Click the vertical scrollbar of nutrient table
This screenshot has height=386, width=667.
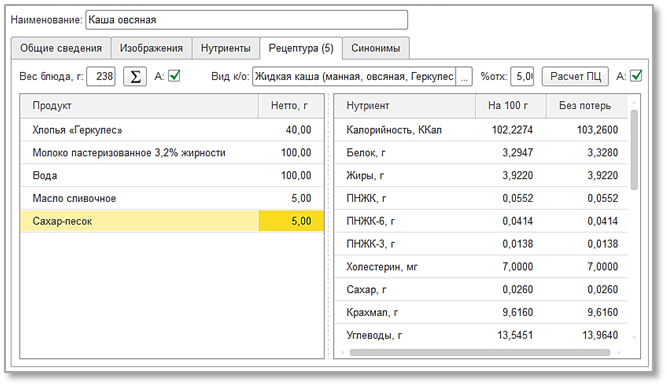(634, 150)
